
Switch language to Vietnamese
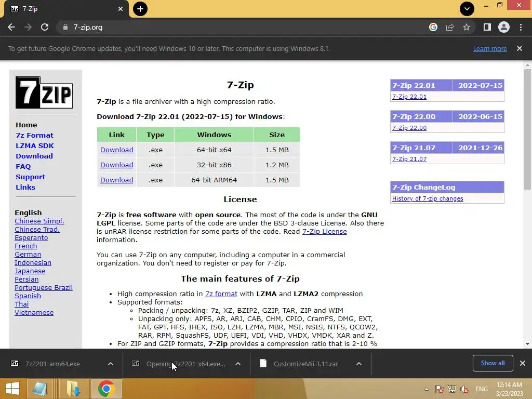pyautogui.click(x=34, y=312)
